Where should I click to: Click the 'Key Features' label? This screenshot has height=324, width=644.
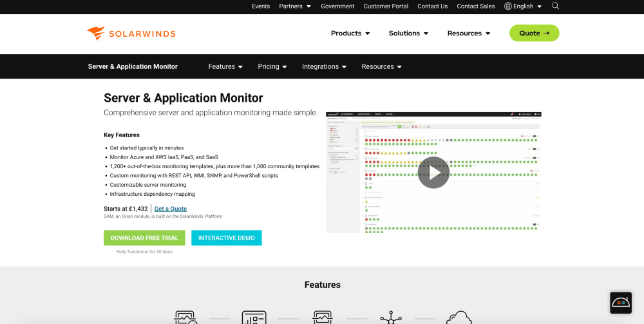tap(122, 135)
